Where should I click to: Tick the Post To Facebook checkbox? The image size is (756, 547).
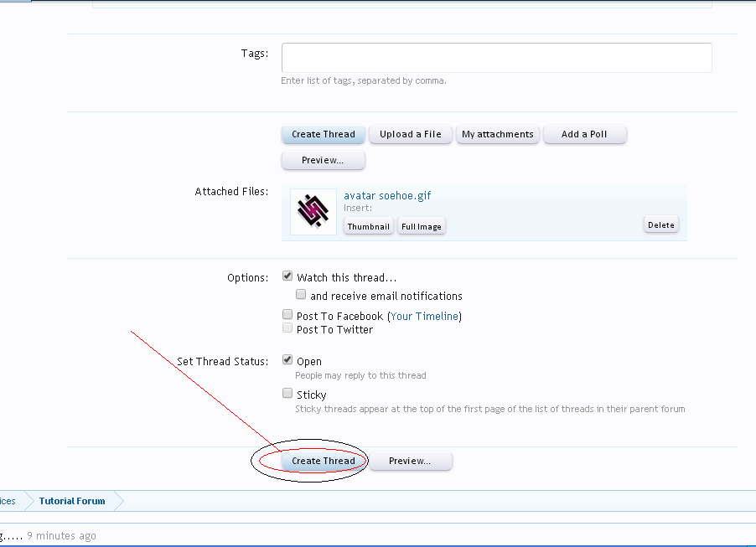287,316
